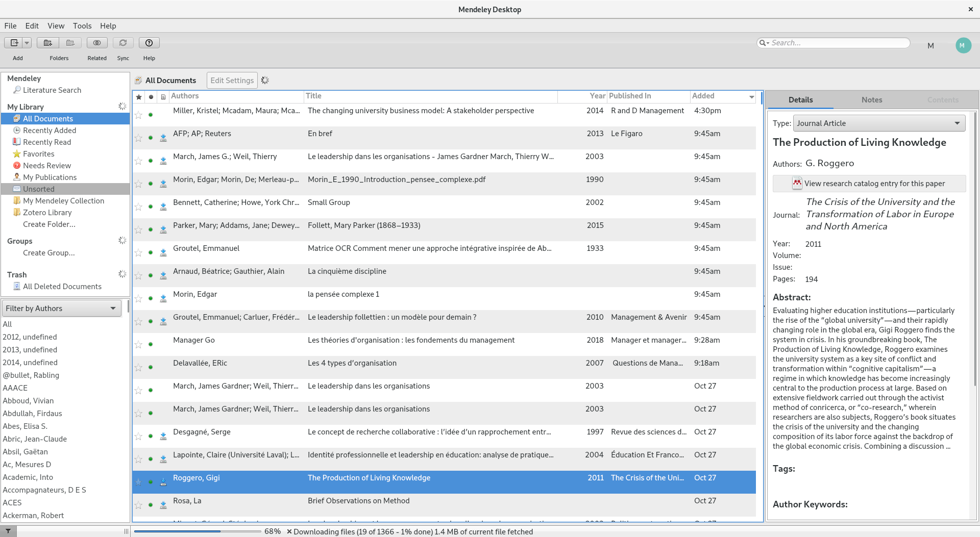Click the remove folder toolbar icon
Viewport: 980px width, 537px height.
click(70, 43)
